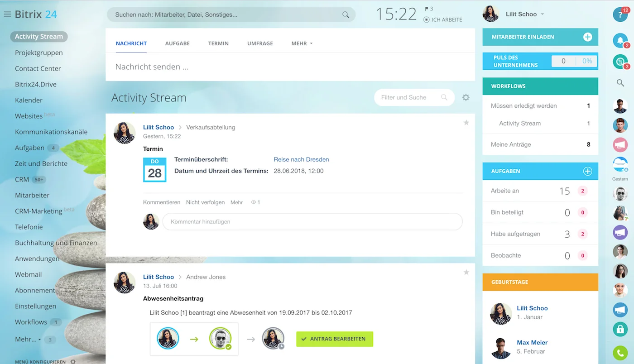
Task: Click Kommentieren on Termin post
Action: (162, 202)
